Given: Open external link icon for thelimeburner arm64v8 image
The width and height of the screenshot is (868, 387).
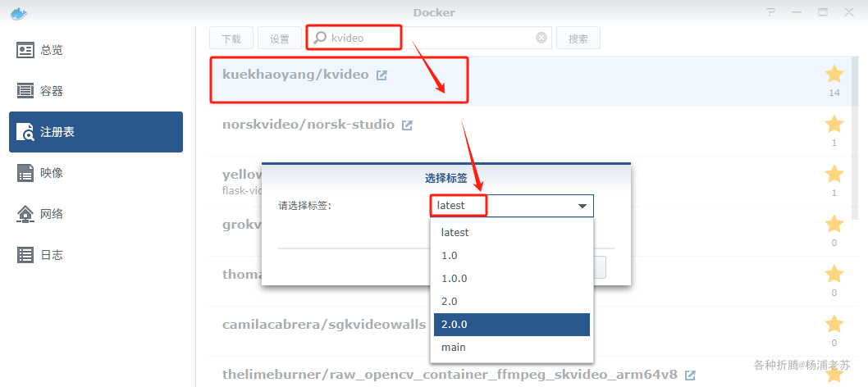Looking at the screenshot, I should (690, 376).
